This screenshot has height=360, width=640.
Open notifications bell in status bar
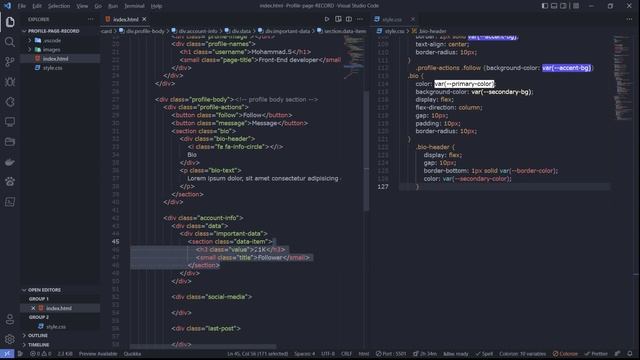coord(630,354)
